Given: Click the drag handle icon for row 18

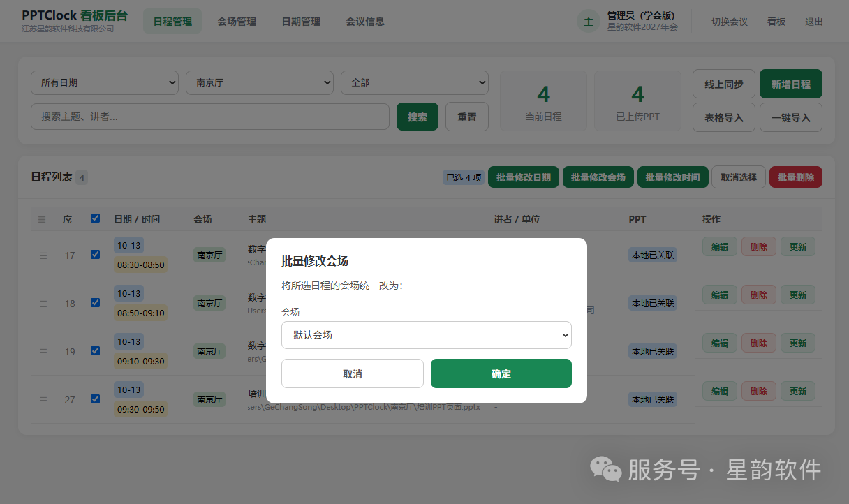Looking at the screenshot, I should (x=43, y=304).
